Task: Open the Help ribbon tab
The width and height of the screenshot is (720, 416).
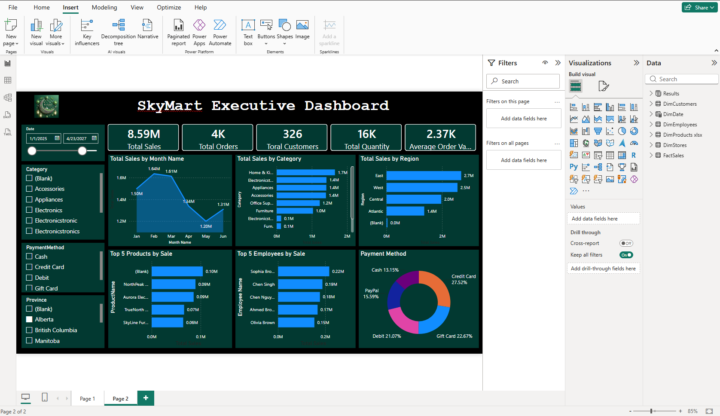Action: (x=200, y=7)
